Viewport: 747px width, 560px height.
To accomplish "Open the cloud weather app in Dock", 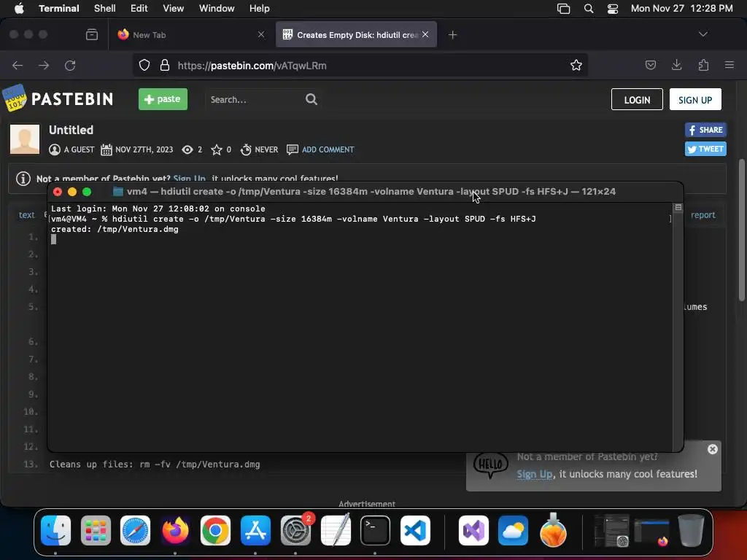I will point(513,530).
